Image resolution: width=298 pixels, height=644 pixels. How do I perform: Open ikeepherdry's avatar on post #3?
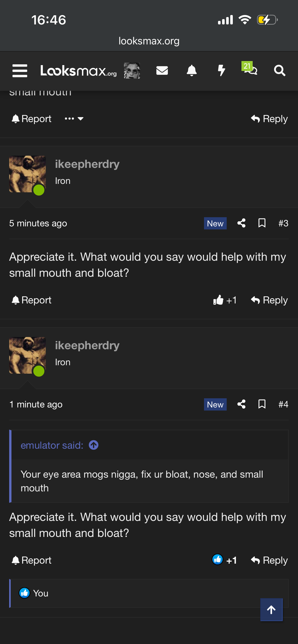click(28, 174)
